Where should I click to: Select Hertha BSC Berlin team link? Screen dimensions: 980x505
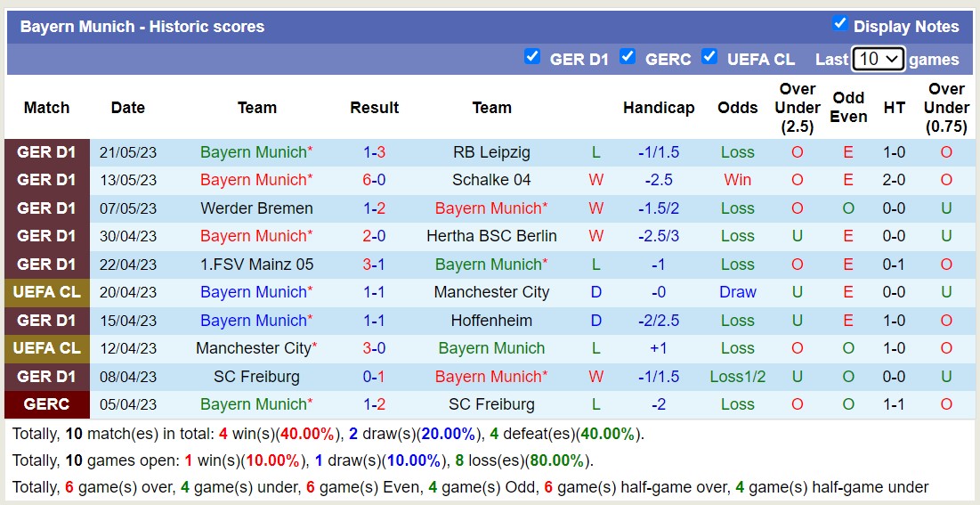pos(492,237)
